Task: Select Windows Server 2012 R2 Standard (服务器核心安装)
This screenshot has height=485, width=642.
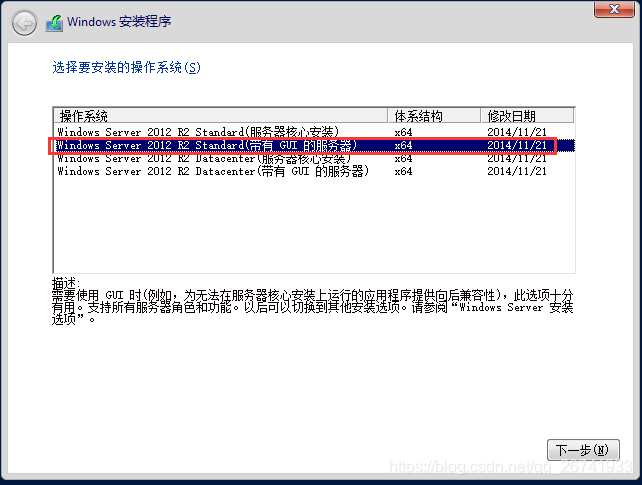Action: click(x=314, y=132)
